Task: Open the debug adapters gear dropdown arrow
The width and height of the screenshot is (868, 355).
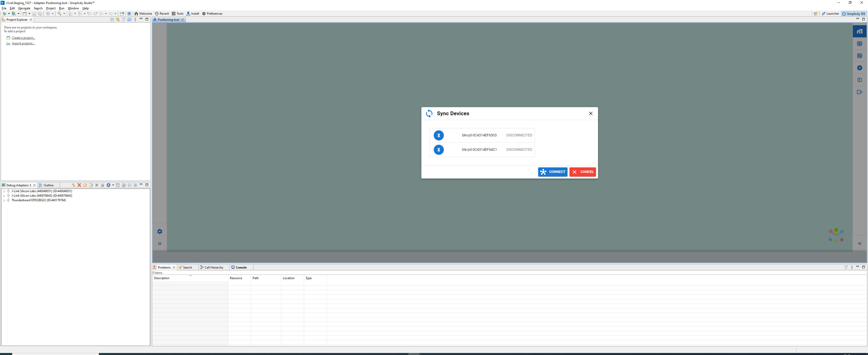Action: click(113, 185)
